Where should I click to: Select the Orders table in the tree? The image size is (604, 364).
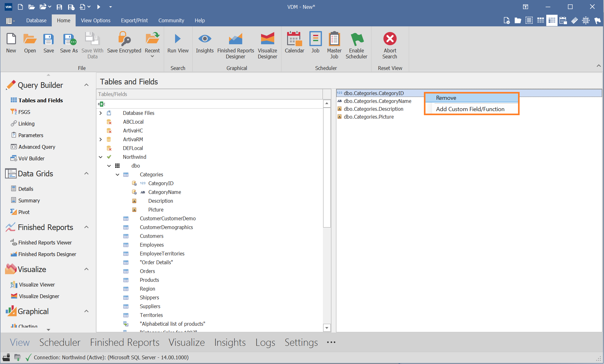(x=147, y=271)
